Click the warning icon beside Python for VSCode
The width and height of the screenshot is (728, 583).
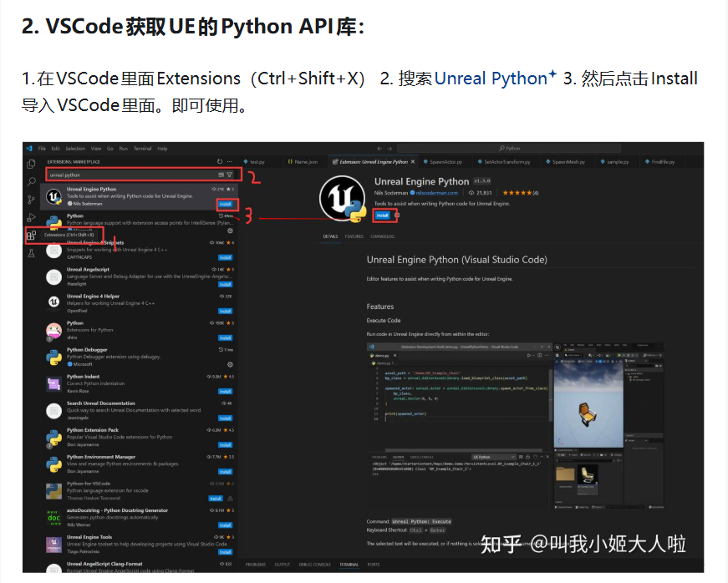point(230,499)
